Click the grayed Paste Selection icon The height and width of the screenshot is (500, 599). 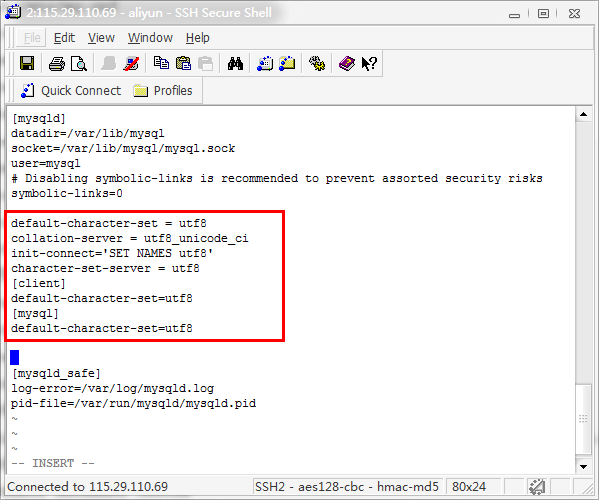(x=206, y=63)
